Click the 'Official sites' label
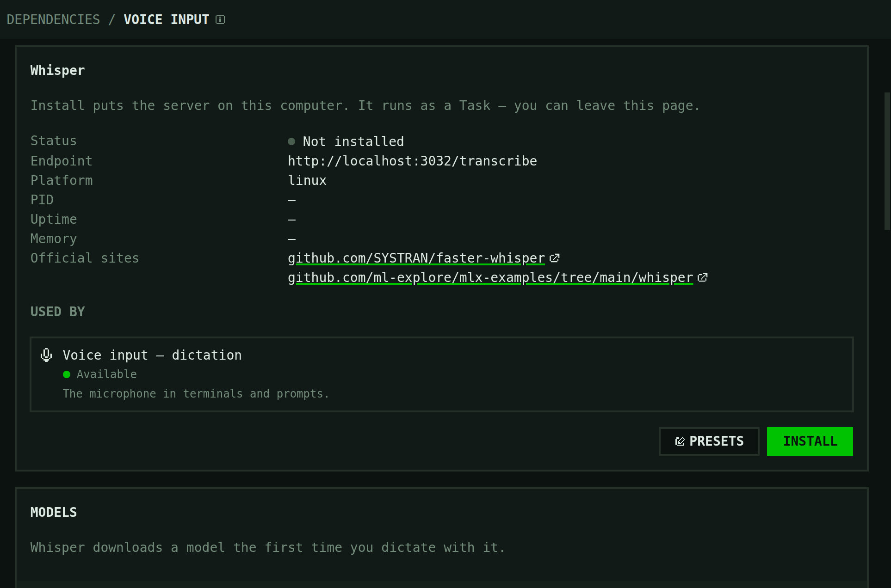 [x=85, y=258]
